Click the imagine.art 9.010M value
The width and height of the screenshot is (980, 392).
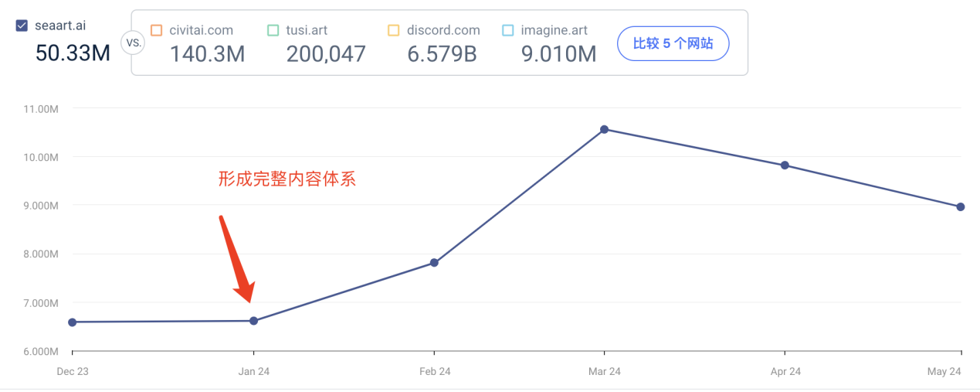(559, 53)
